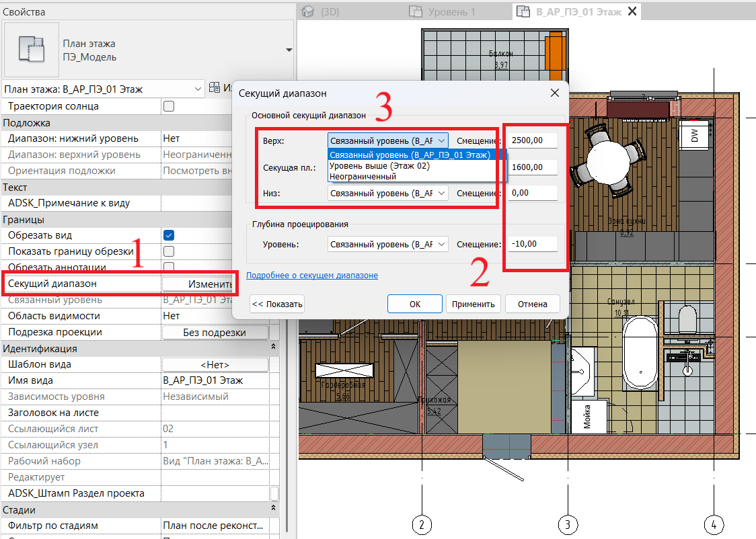Expand the Глубина проецирования Уровень dropdown

(388, 245)
